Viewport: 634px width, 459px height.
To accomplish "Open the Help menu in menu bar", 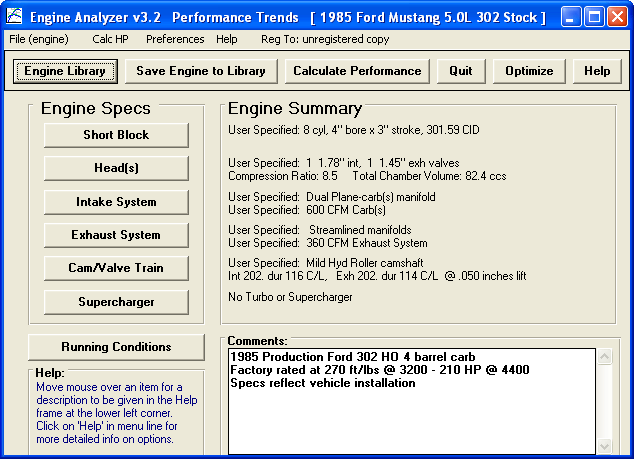I will coord(226,39).
